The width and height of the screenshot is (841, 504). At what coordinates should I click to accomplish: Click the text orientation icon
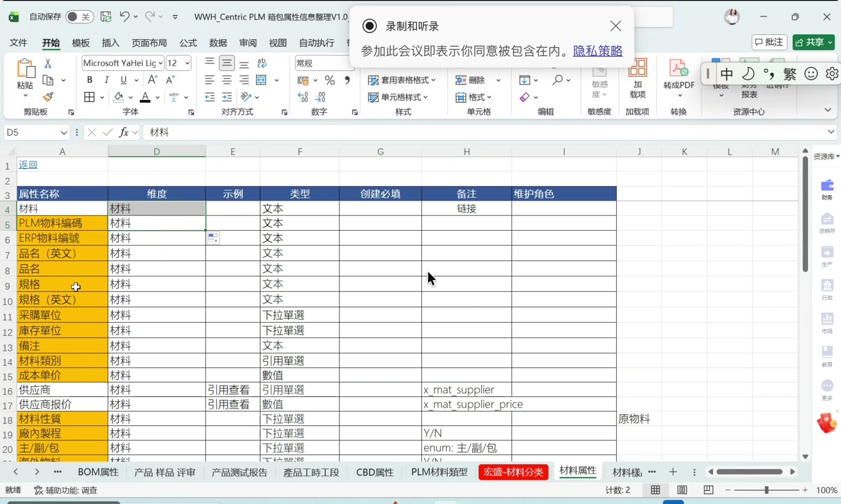245,97
